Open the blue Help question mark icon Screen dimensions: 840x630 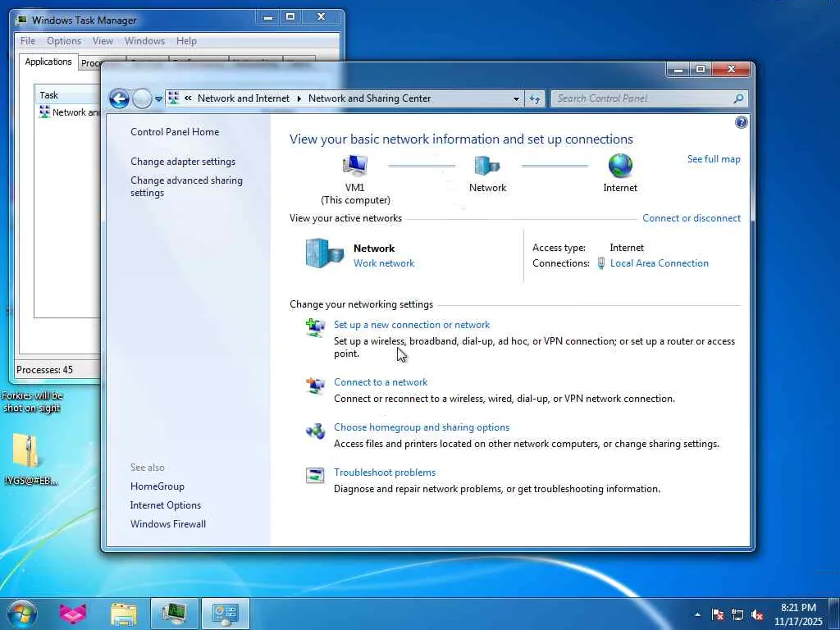(741, 123)
